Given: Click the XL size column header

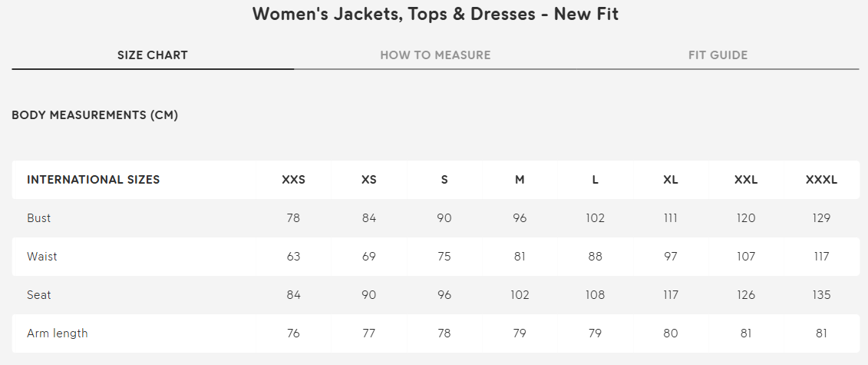Looking at the screenshot, I should (x=671, y=180).
